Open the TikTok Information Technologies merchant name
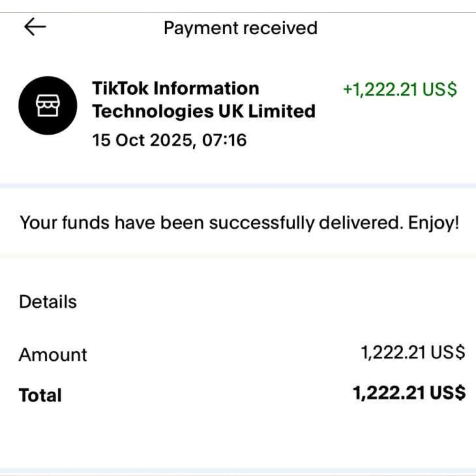This screenshot has height=476, width=476. (x=204, y=99)
